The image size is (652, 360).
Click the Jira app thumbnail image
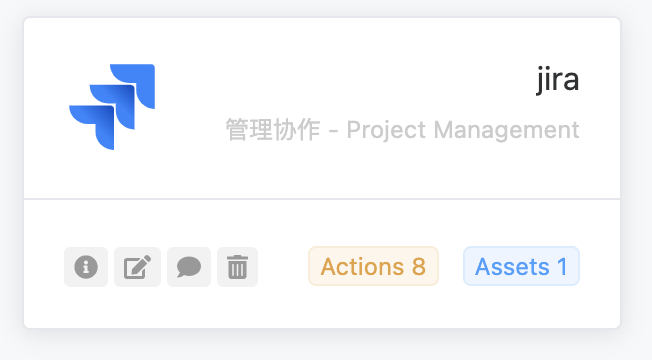(112, 107)
